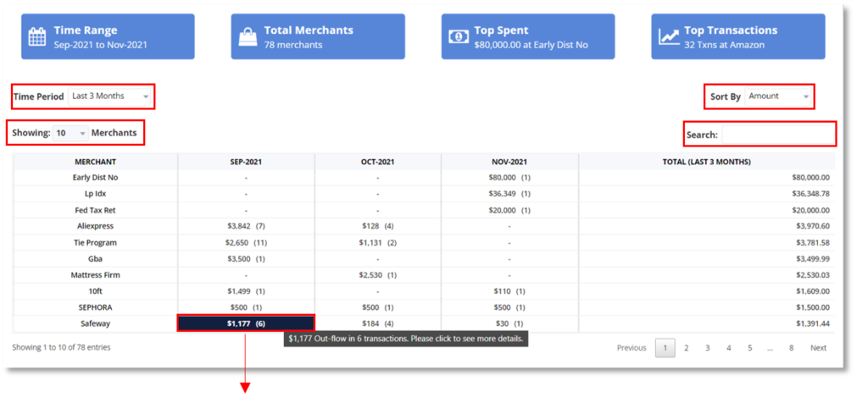This screenshot has width=868, height=403.
Task: Click the 10ft $110 (1) cell
Action: pyautogui.click(x=509, y=290)
